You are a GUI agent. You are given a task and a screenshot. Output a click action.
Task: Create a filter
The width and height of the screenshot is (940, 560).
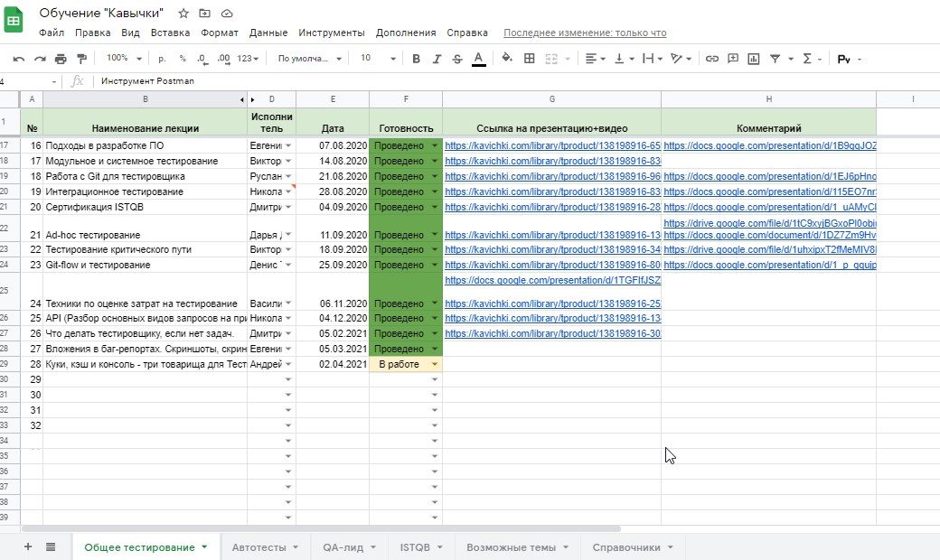[775, 59]
